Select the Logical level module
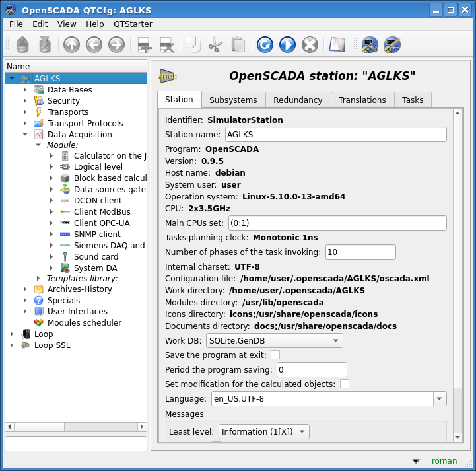 coord(98,166)
